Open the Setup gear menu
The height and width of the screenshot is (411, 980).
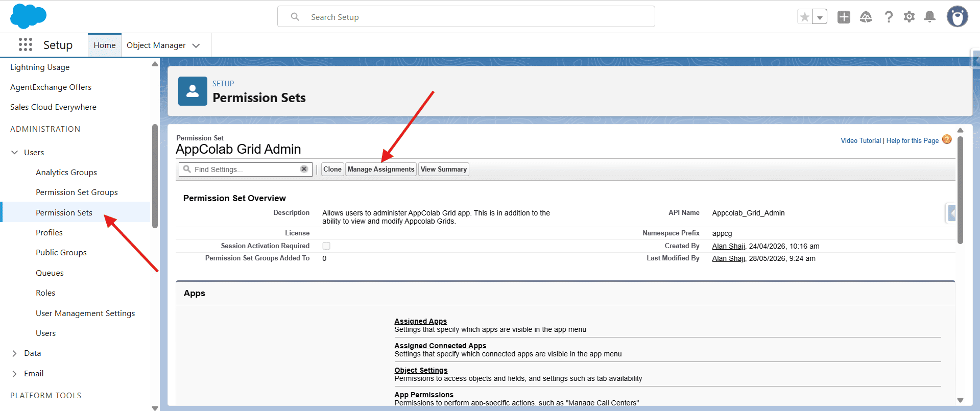(909, 17)
